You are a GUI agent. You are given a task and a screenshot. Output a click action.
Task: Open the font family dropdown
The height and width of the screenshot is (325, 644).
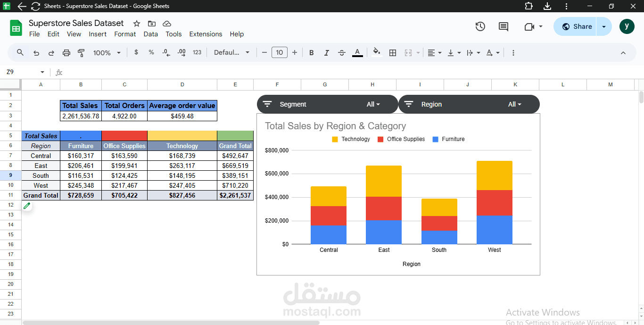point(231,52)
